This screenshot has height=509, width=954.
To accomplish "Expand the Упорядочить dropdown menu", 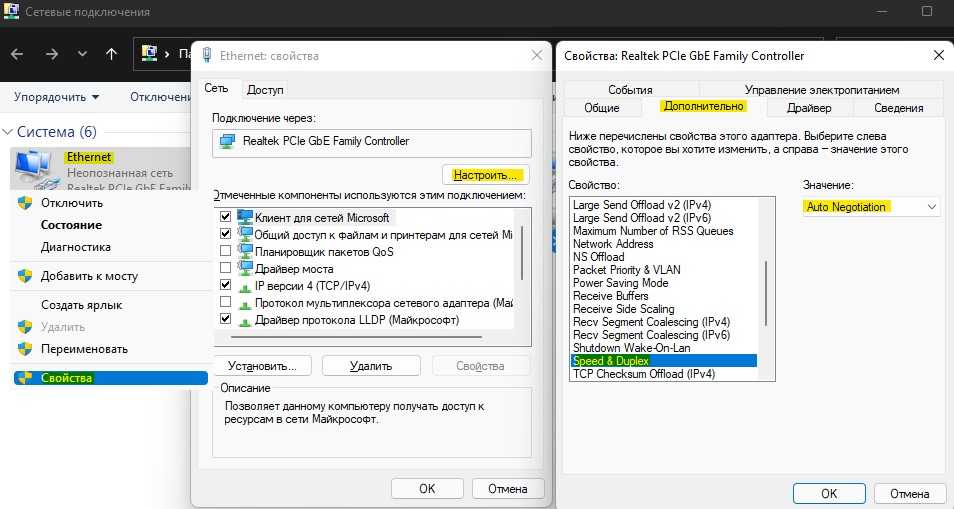I will 56,97.
